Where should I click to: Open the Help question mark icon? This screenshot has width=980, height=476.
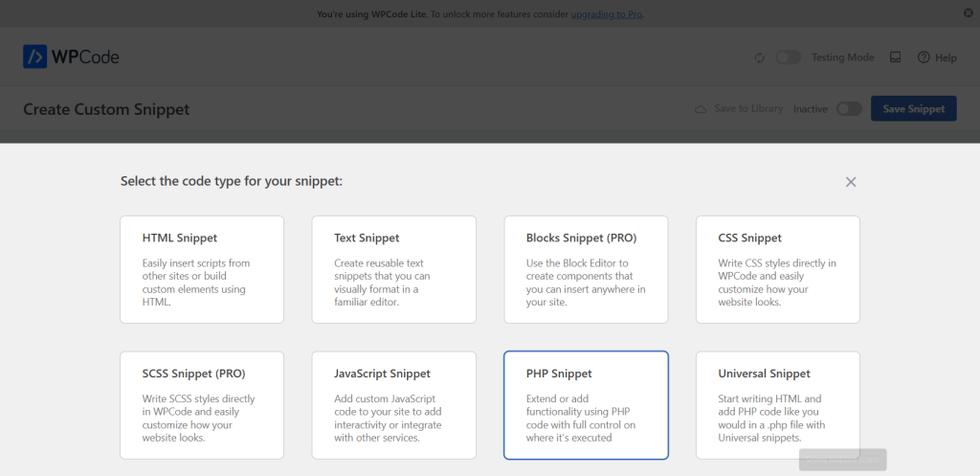pyautogui.click(x=924, y=57)
